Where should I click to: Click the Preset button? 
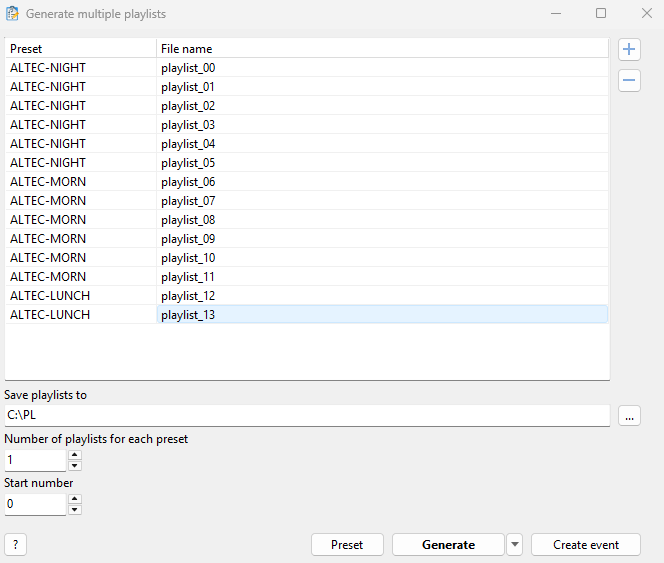pyautogui.click(x=347, y=544)
